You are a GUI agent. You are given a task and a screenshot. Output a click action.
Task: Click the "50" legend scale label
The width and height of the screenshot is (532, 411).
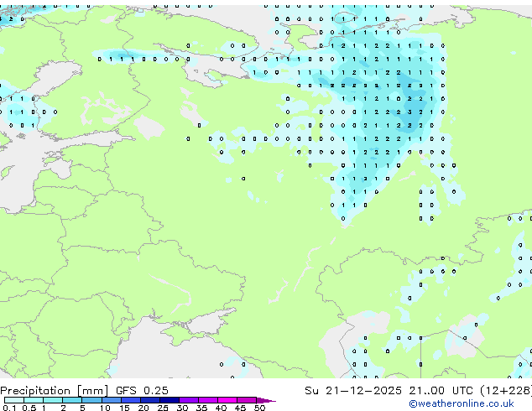pos(259,408)
